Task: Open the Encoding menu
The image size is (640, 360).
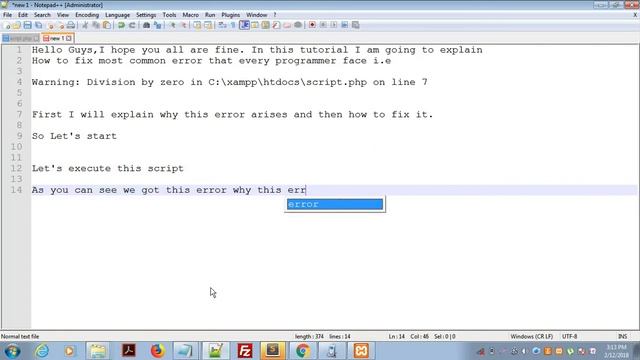Action: [x=87, y=15]
